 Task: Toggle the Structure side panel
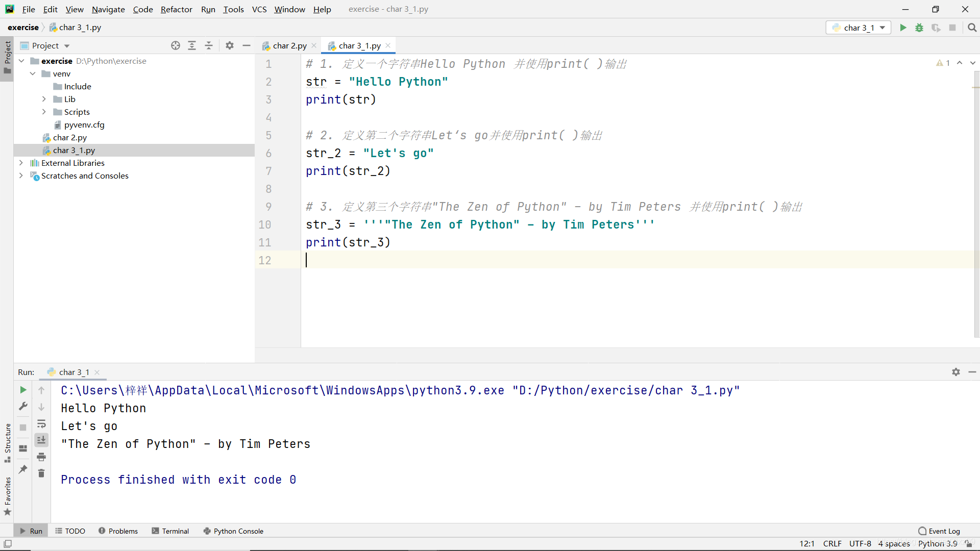pos(7,442)
